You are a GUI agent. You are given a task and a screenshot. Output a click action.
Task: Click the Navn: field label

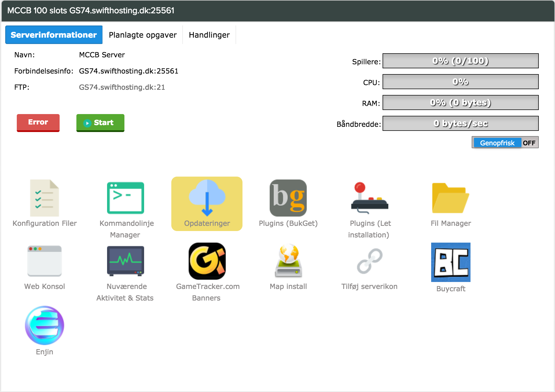tap(25, 55)
